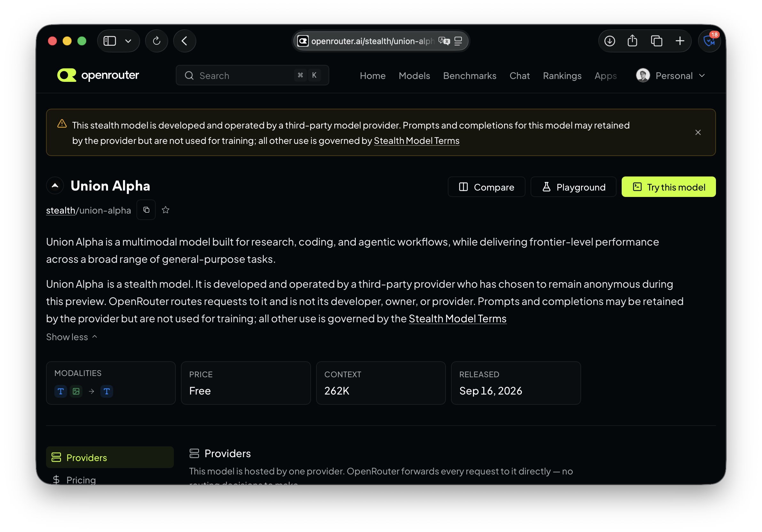Open the Personal account dropdown

(x=671, y=76)
